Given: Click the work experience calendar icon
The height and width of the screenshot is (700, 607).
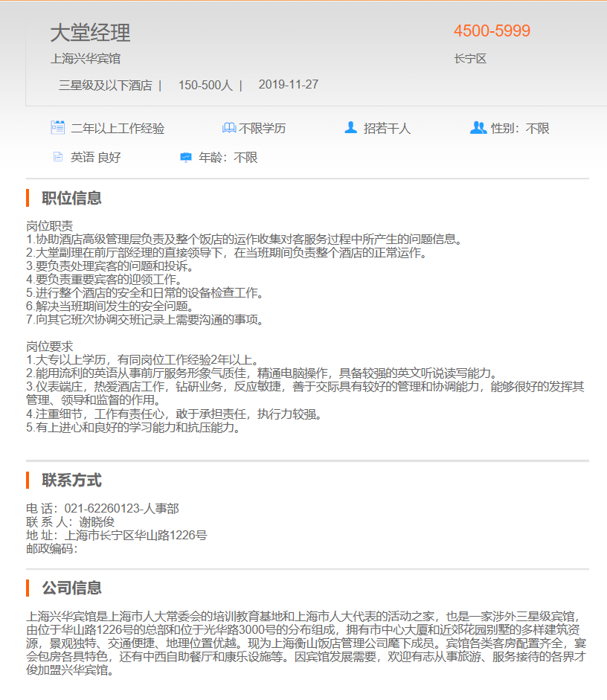Looking at the screenshot, I should point(57,128).
